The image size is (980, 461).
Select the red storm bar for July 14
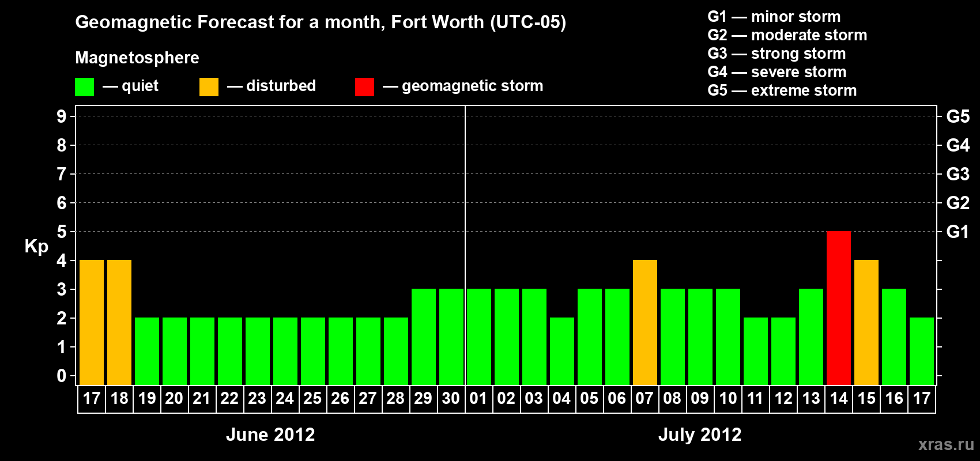click(839, 308)
